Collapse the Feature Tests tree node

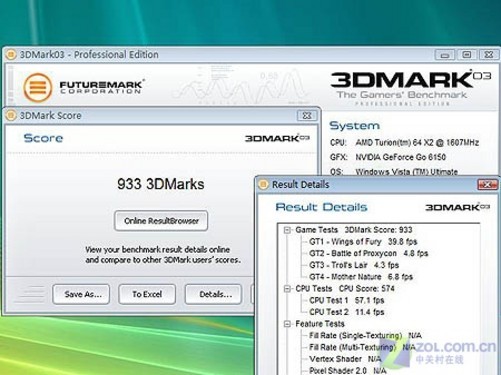pos(287,324)
